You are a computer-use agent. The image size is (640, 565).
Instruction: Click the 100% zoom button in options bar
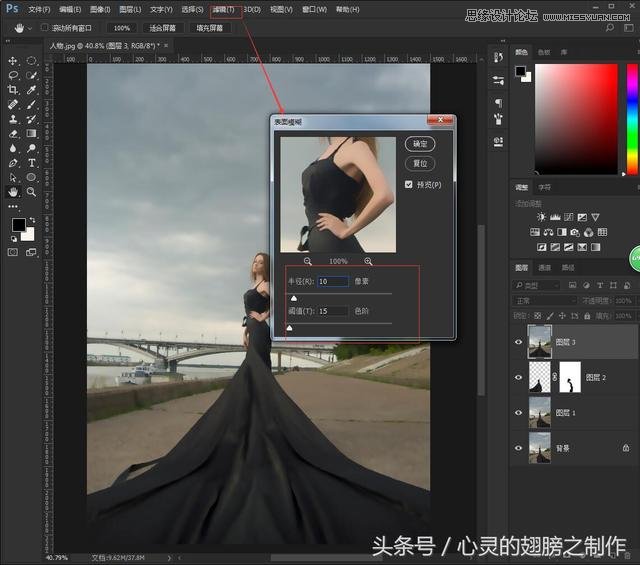coord(122,28)
